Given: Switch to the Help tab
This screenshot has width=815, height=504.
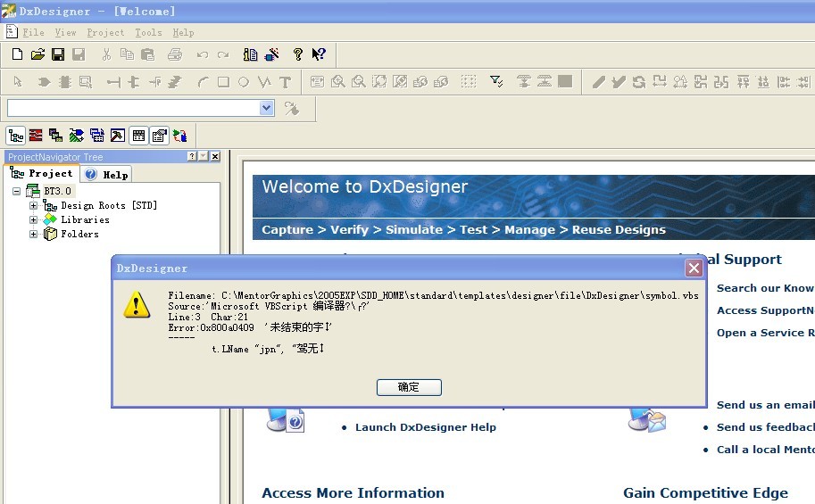Looking at the screenshot, I should click(x=106, y=175).
